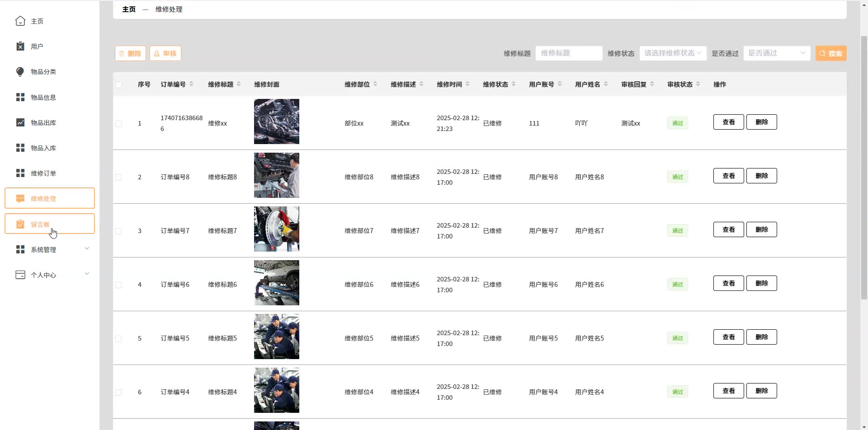This screenshot has height=430, width=868.
Task: Click the 用户账号8 cell
Action: point(543,177)
